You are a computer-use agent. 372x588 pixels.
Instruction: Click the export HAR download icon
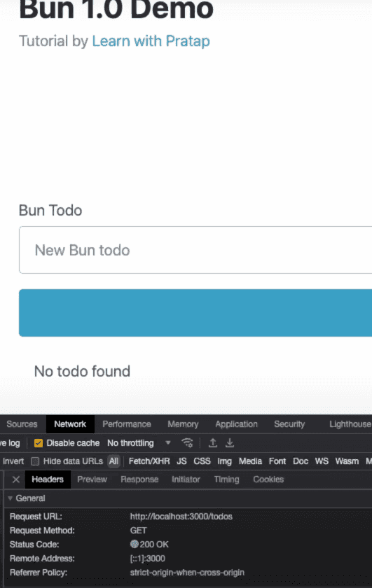(x=230, y=443)
